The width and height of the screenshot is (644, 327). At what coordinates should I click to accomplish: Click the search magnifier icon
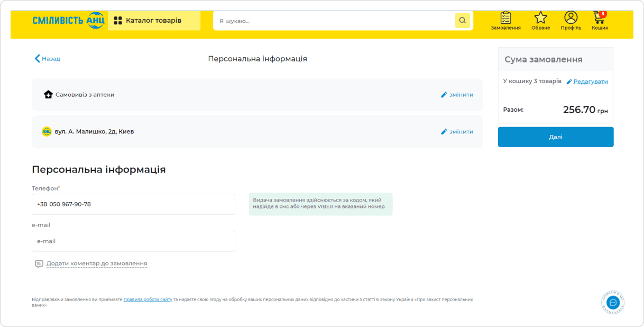click(462, 21)
